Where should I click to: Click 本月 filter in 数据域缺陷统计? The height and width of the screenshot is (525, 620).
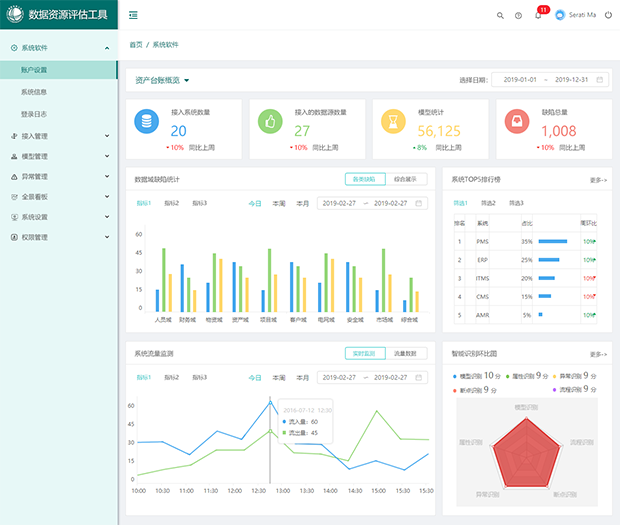coord(302,204)
